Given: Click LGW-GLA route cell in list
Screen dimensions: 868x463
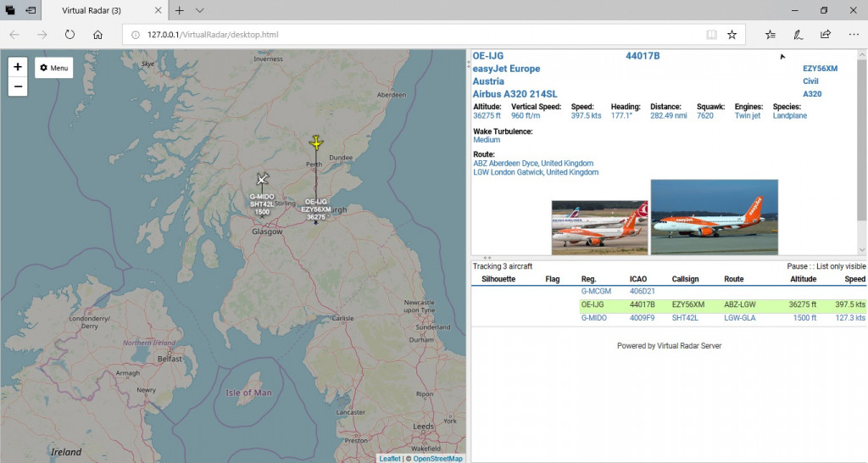Looking at the screenshot, I should point(739,318).
